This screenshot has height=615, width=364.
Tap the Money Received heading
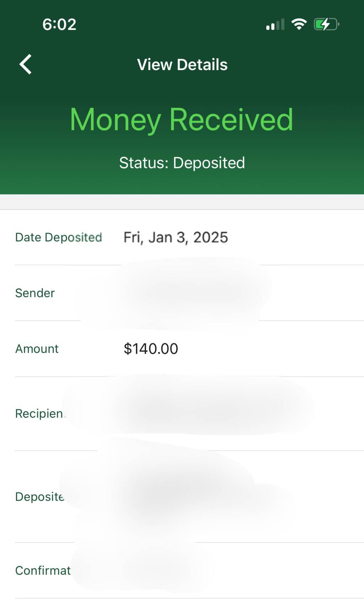182,120
